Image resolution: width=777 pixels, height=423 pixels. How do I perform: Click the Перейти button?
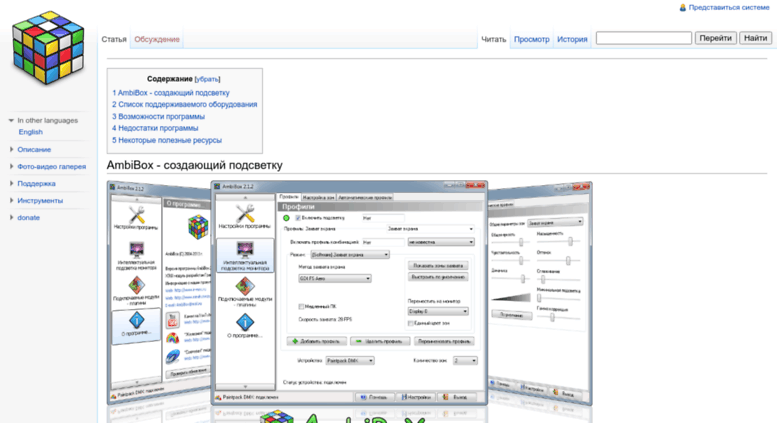click(715, 38)
